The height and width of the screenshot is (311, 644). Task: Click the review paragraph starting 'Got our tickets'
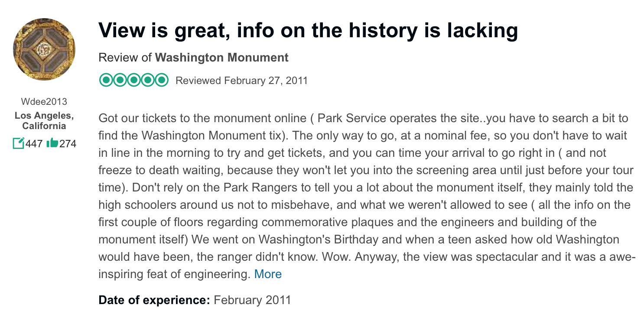367,196
